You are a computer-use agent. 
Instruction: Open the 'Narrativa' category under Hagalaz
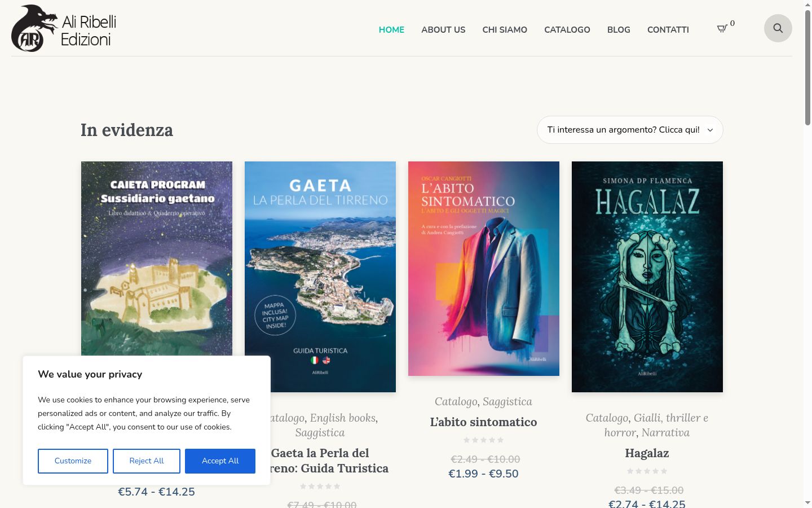pyautogui.click(x=665, y=432)
